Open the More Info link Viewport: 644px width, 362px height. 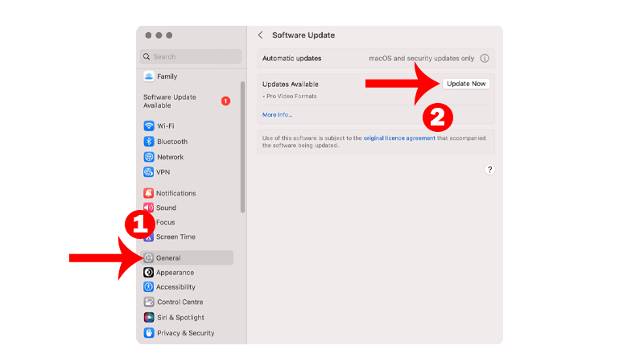pyautogui.click(x=277, y=115)
